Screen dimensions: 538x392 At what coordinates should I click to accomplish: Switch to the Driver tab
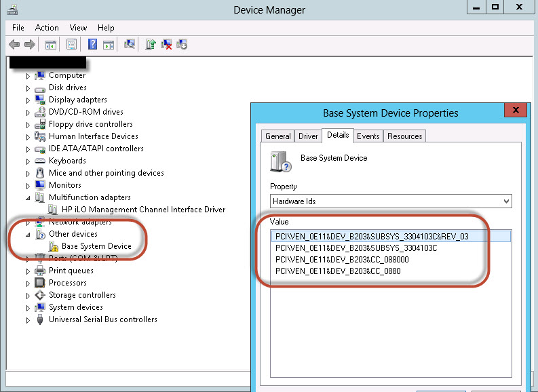click(308, 136)
